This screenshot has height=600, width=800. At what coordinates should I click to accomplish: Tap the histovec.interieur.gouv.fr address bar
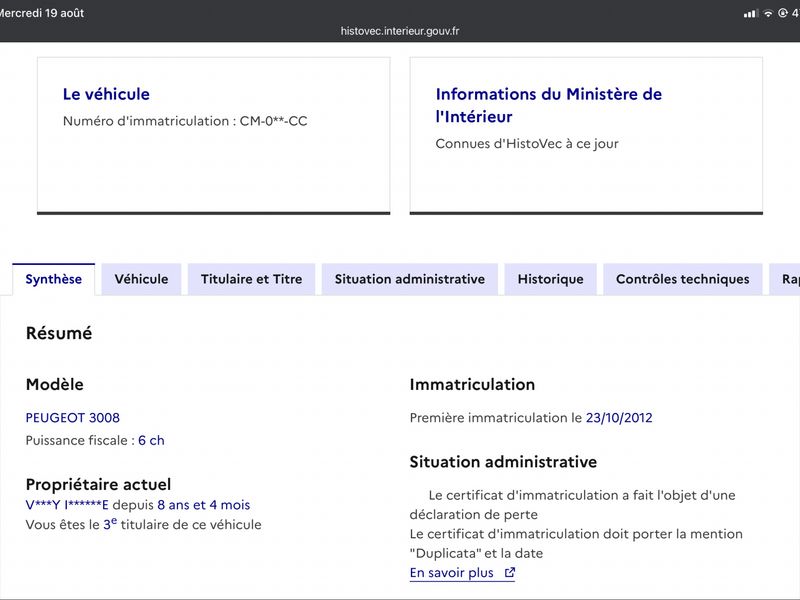[400, 31]
